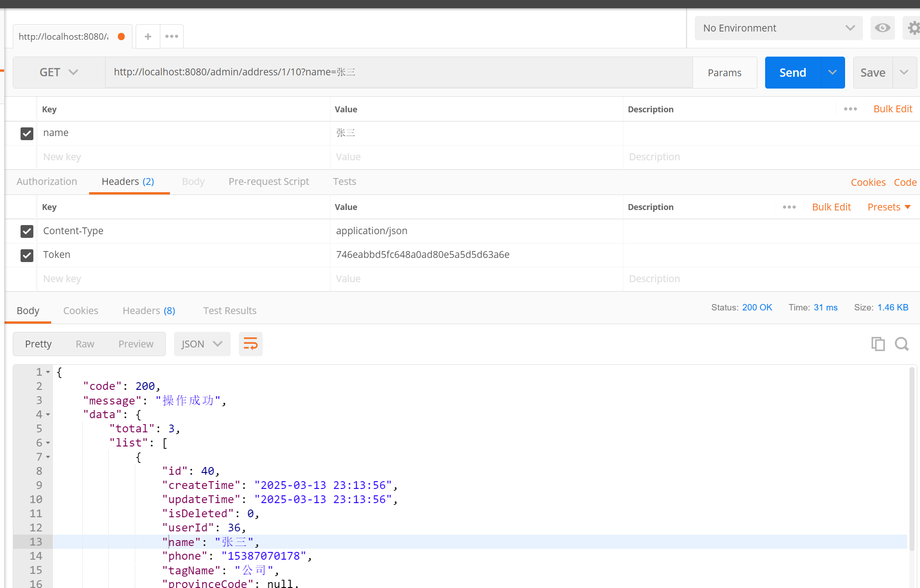Open the JSON format dropdown
This screenshot has width=920, height=588.
(x=202, y=344)
